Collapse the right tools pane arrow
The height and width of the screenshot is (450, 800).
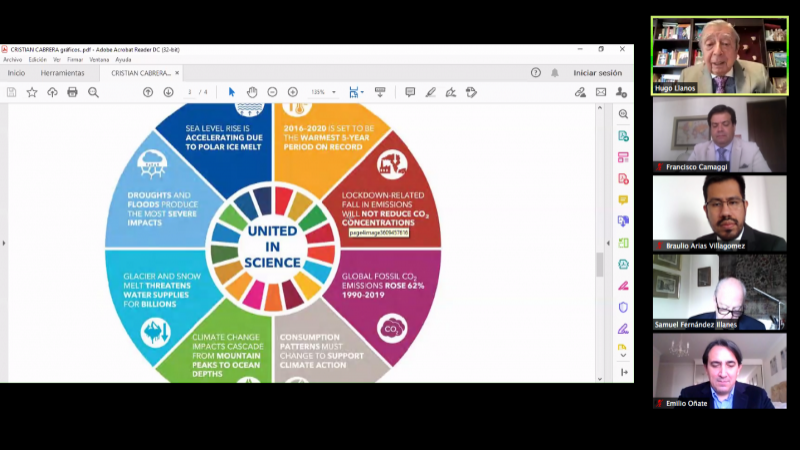[608, 243]
